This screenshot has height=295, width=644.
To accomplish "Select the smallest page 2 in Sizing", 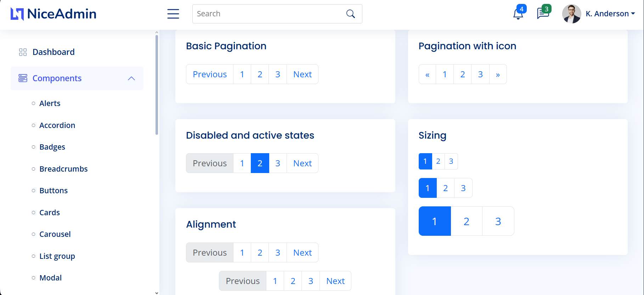I will [438, 161].
